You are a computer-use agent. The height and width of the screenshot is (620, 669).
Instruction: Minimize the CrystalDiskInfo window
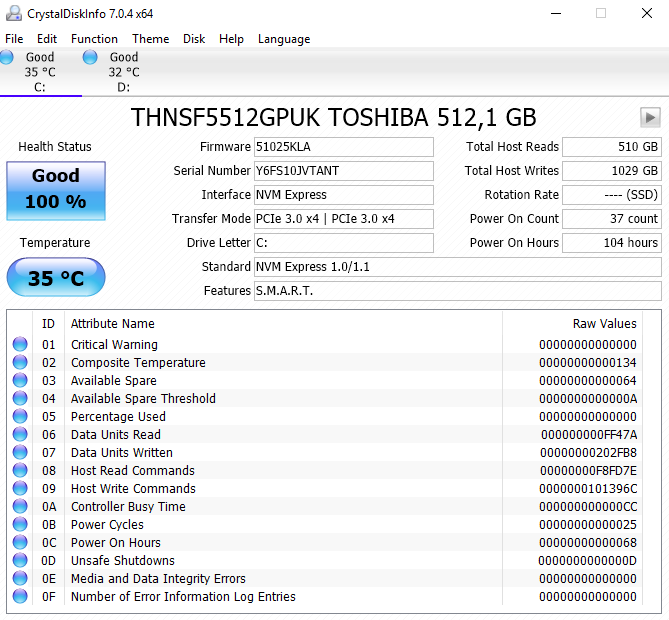pyautogui.click(x=556, y=14)
